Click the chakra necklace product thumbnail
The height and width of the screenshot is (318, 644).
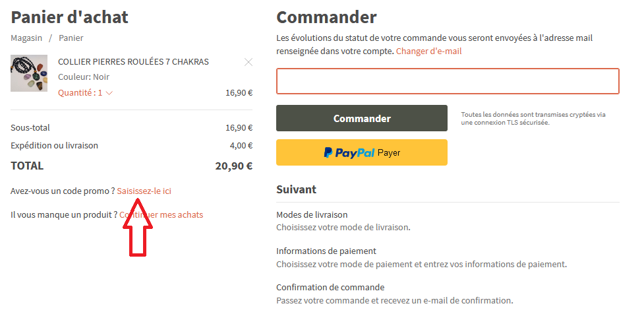pyautogui.click(x=29, y=73)
